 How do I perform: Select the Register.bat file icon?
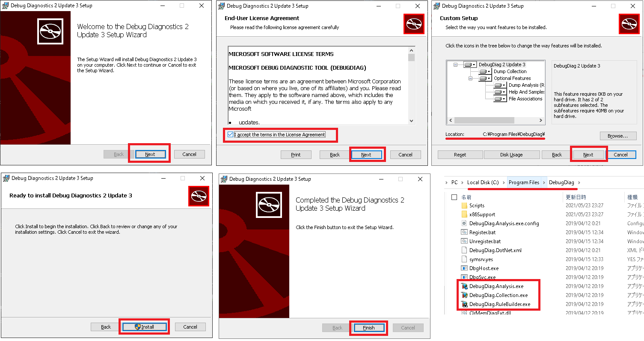(464, 232)
